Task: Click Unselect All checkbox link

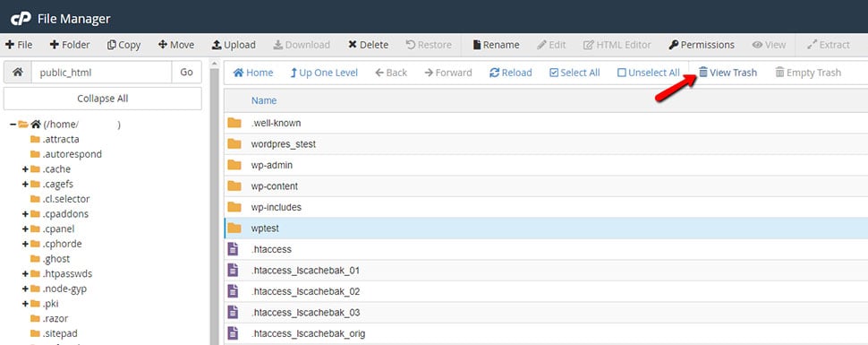Action: pyautogui.click(x=648, y=73)
